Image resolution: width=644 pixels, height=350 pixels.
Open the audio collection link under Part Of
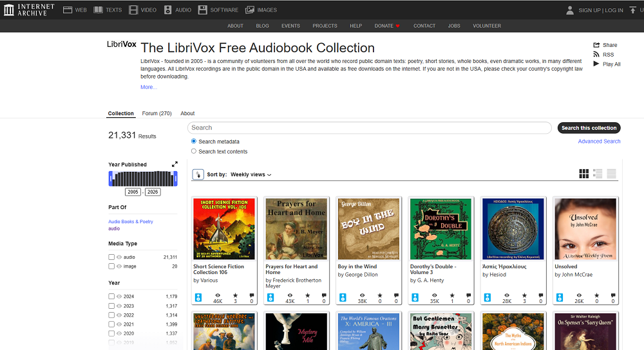click(114, 228)
